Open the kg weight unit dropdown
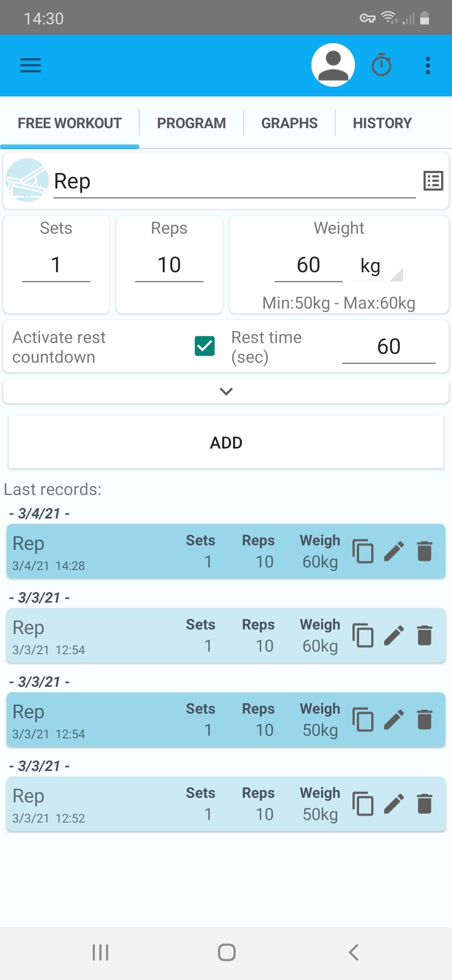 [x=377, y=266]
